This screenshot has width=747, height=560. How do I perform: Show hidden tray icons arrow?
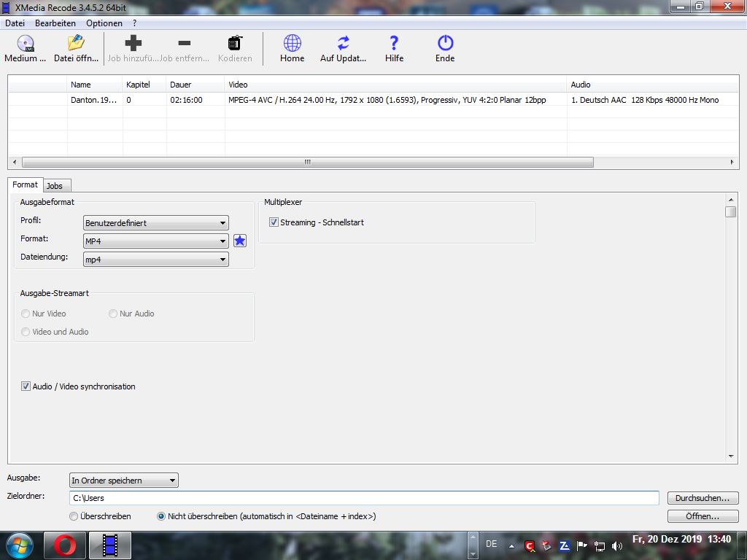tap(511, 546)
